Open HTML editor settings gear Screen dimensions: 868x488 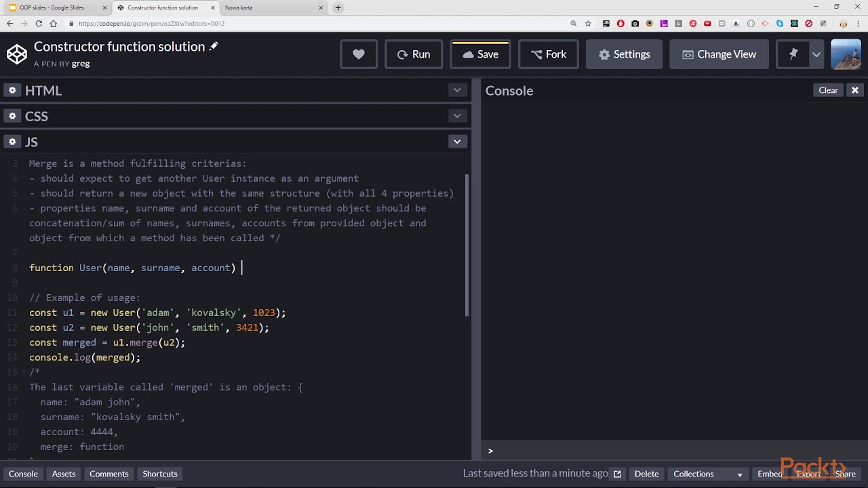12,90
